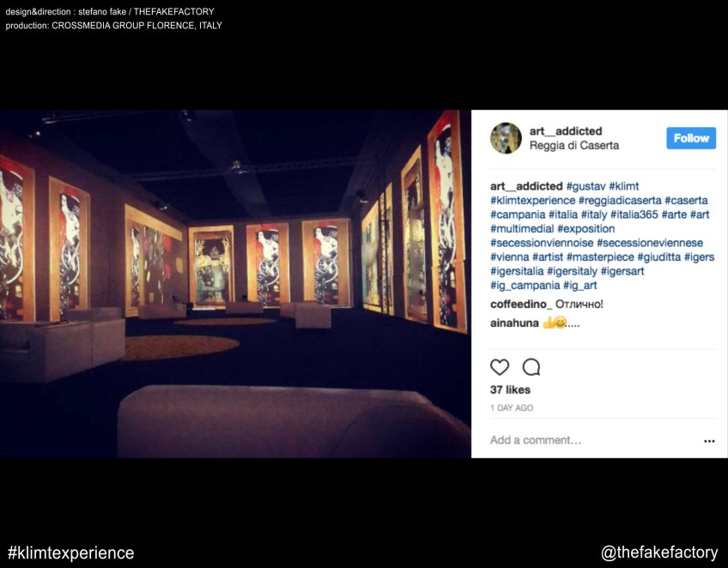
Task: Open the #klimtexperience hashtag
Action: pyautogui.click(x=532, y=201)
